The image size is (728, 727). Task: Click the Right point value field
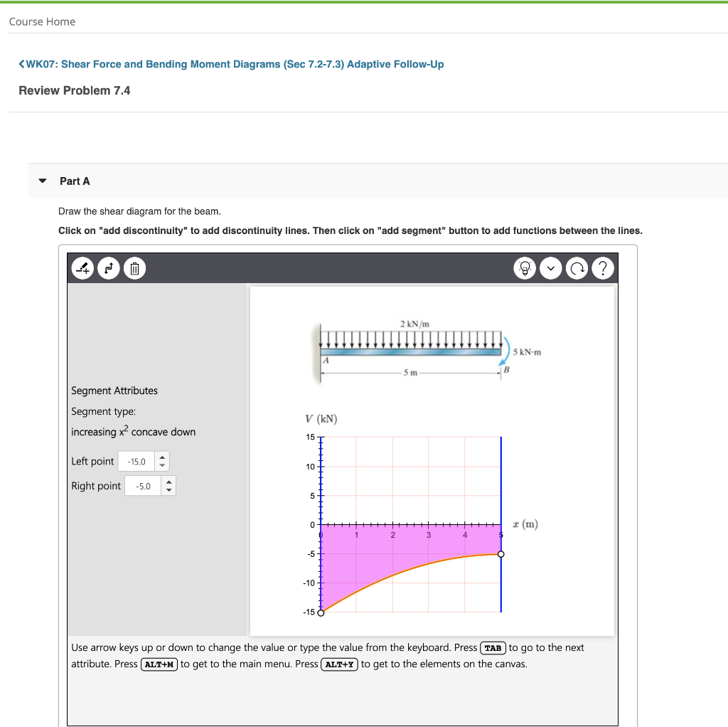pyautogui.click(x=143, y=486)
